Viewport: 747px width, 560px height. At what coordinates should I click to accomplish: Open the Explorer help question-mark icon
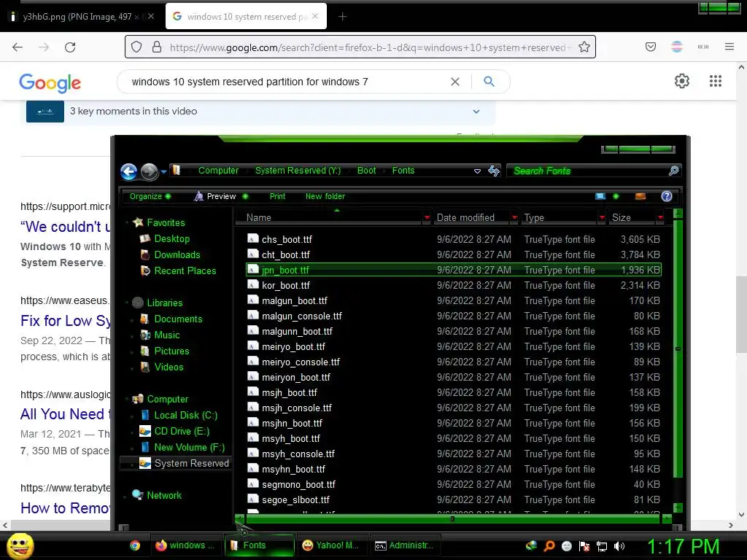coord(667,196)
